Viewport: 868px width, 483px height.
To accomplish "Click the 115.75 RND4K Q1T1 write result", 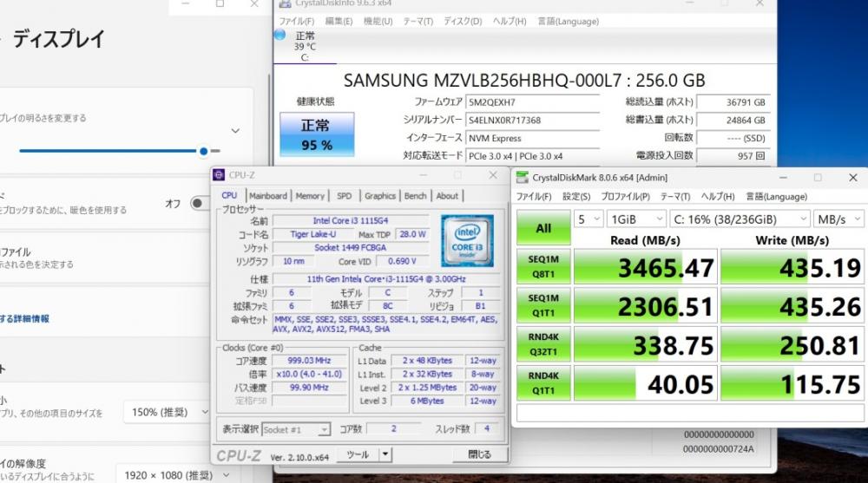I will pos(792,384).
